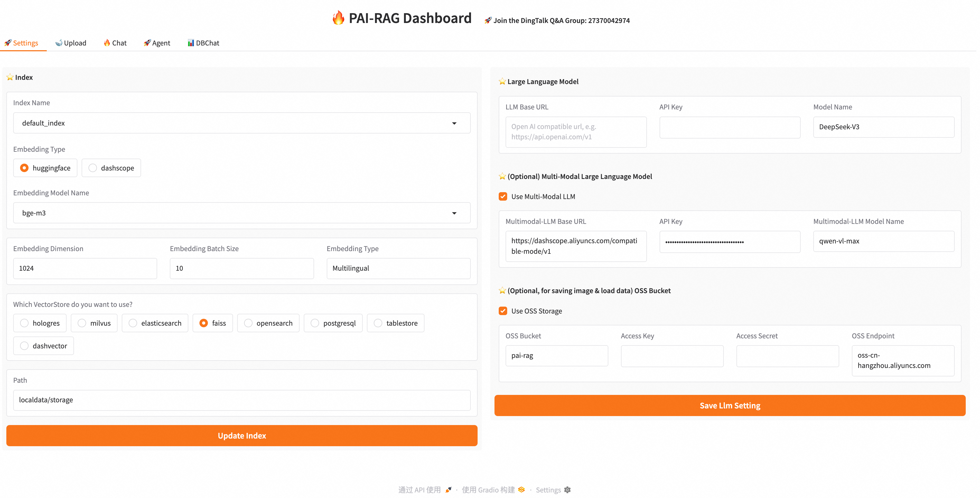Image resolution: width=980 pixels, height=498 pixels.
Task: Click the Save Llm Setting button
Action: tap(729, 405)
